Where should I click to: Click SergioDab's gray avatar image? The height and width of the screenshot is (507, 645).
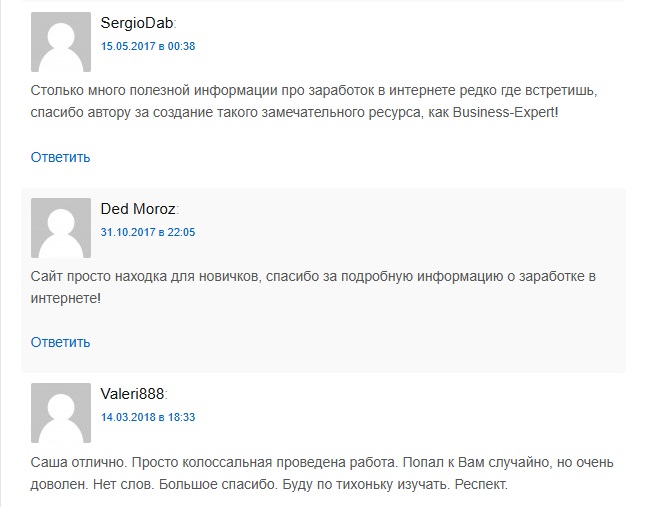61,43
